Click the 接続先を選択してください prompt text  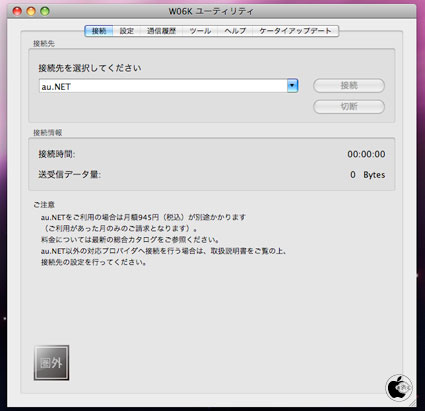tap(90, 68)
